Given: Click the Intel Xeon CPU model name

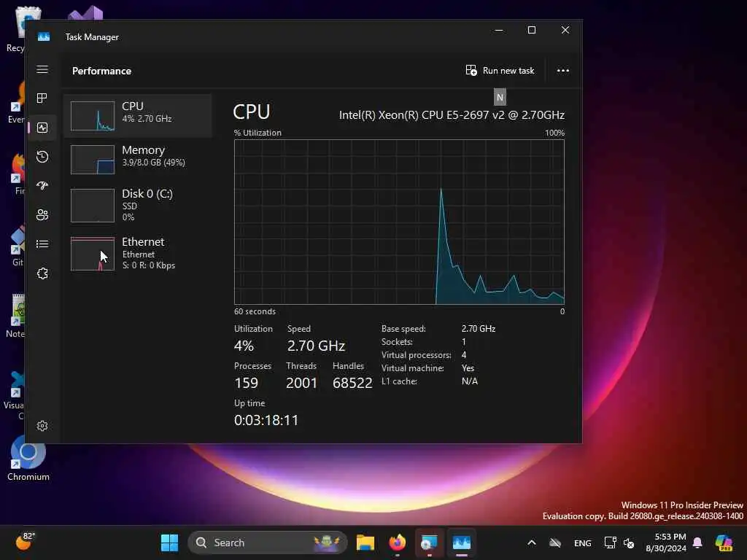Looking at the screenshot, I should click(x=452, y=114).
